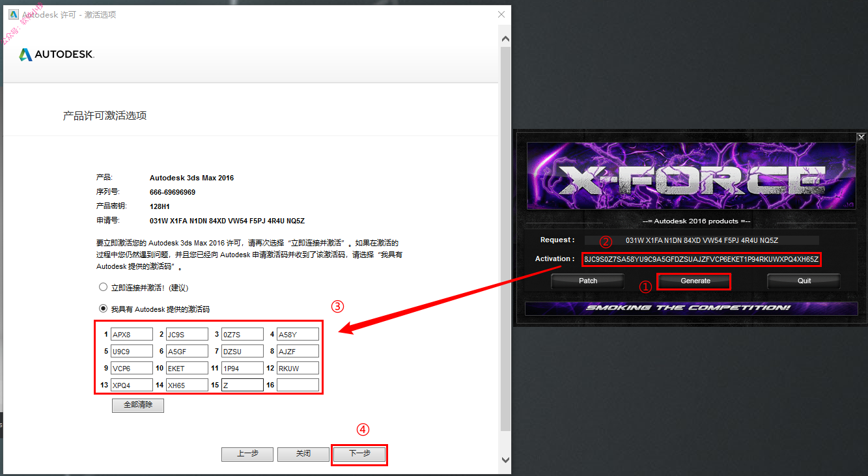The height and width of the screenshot is (476, 868).
Task: Click the Request field in X-Force window
Action: (x=701, y=240)
